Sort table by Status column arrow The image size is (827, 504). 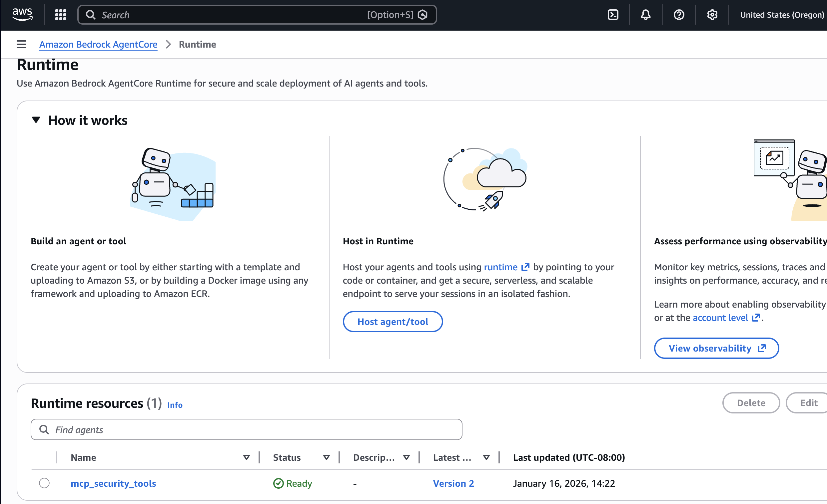(326, 457)
